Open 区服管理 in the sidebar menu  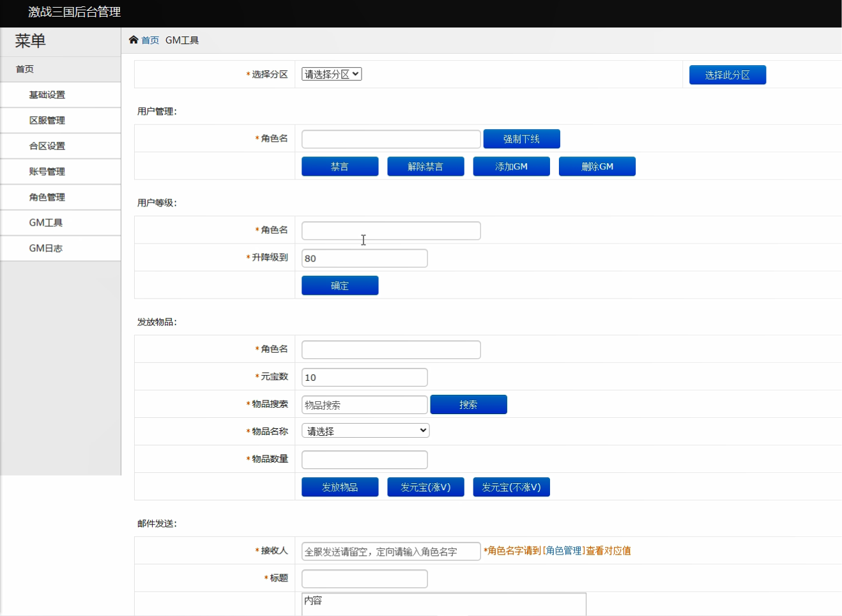[x=61, y=120]
